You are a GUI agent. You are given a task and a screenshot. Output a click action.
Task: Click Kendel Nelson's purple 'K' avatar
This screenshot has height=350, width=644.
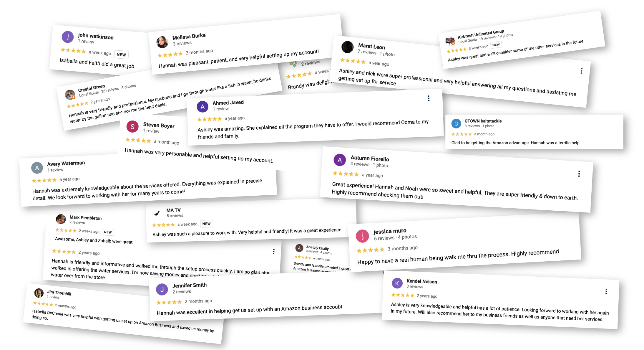(397, 283)
